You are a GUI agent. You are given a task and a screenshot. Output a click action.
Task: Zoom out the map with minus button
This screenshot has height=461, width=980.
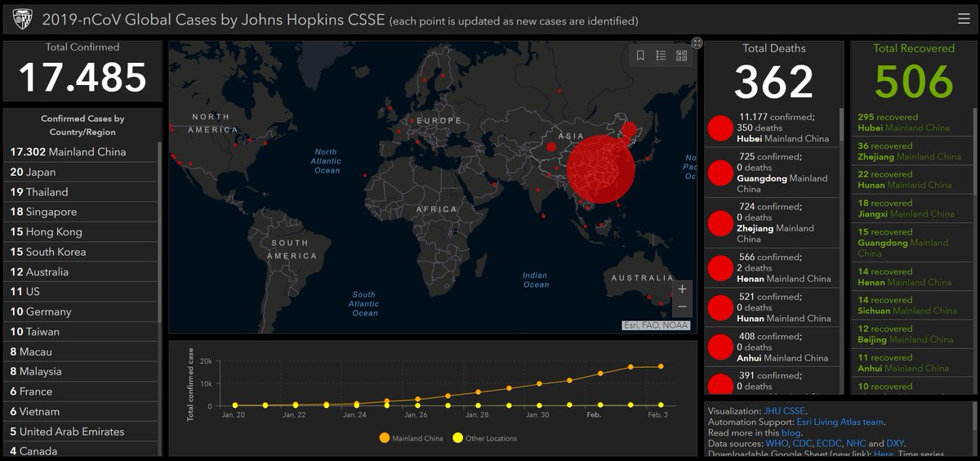click(x=682, y=307)
